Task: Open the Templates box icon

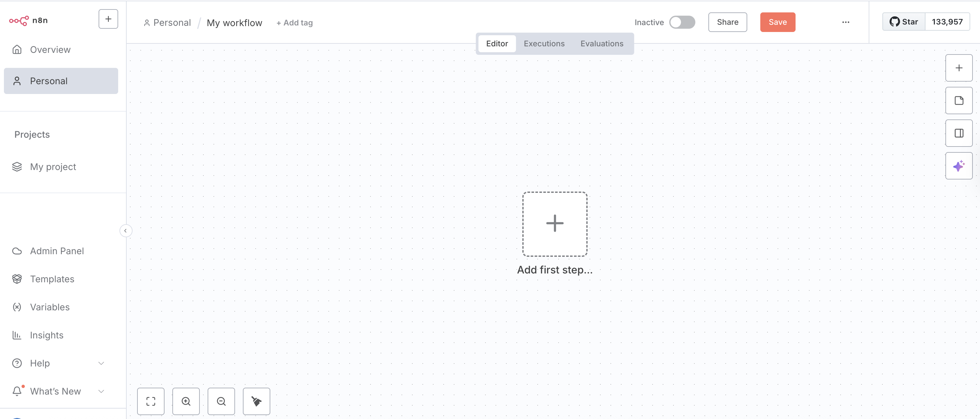Action: [17, 279]
